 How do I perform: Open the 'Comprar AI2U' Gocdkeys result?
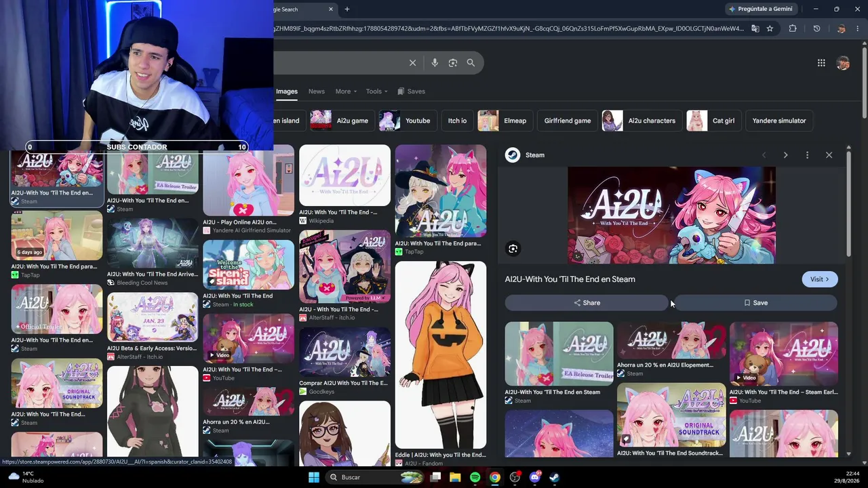(x=344, y=352)
